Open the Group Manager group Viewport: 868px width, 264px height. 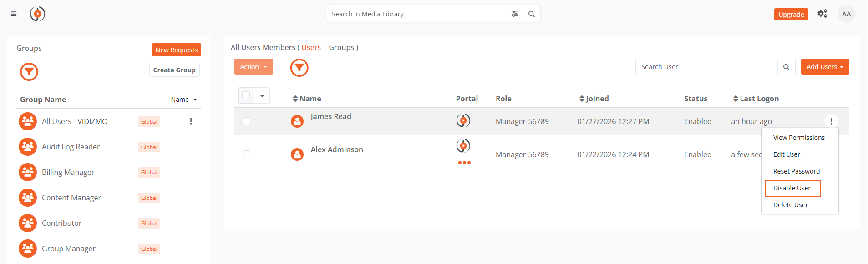pos(69,249)
